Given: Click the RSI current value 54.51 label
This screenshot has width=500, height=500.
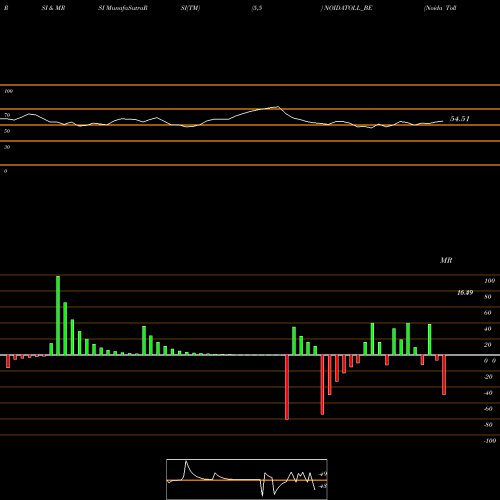Looking at the screenshot, I should click(x=460, y=119).
